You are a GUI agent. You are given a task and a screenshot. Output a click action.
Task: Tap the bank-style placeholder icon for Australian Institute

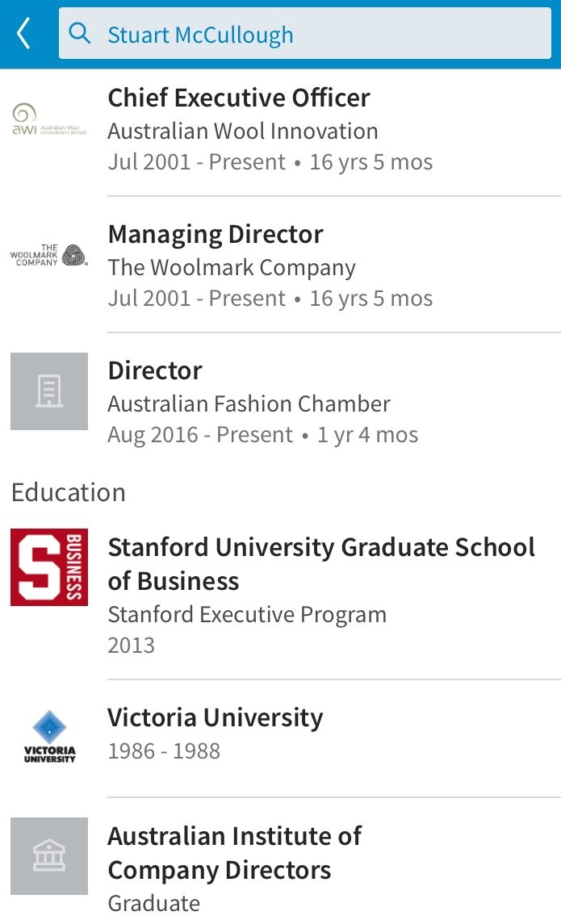coord(48,856)
